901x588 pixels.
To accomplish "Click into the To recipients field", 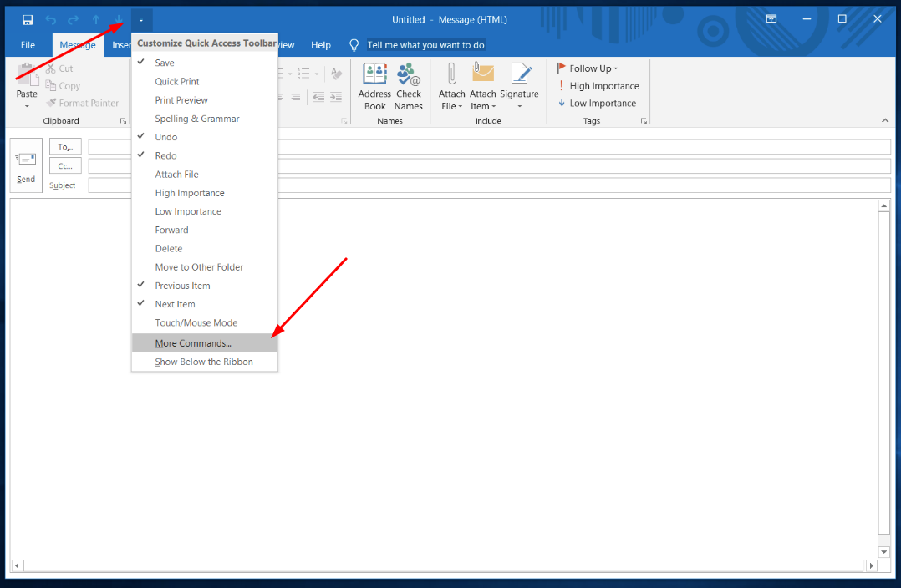I will pos(490,147).
